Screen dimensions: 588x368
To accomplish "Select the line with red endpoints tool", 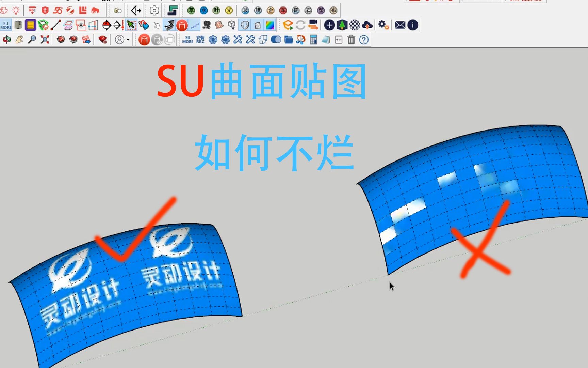I will tap(55, 25).
